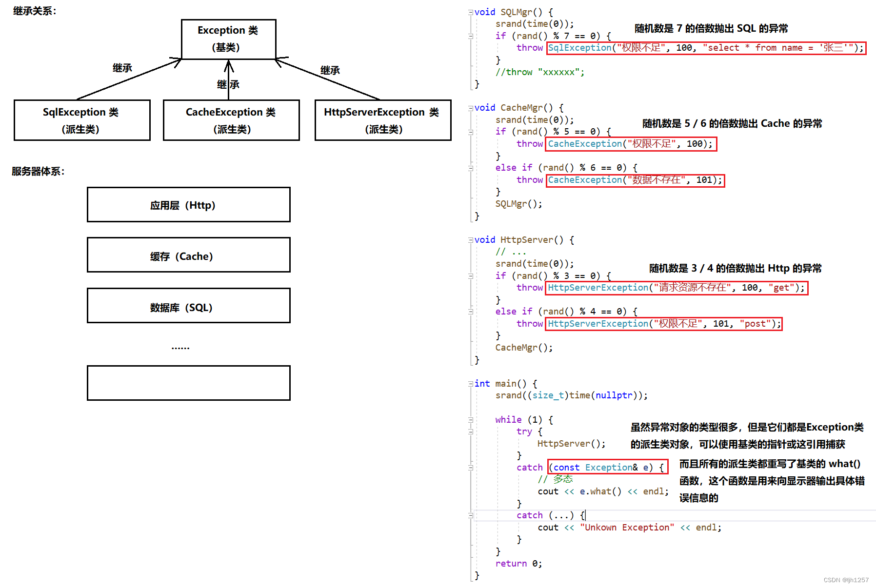This screenshot has width=876, height=588.
Task: Collapse the SQLMgr function fold marker
Action: [x=471, y=12]
